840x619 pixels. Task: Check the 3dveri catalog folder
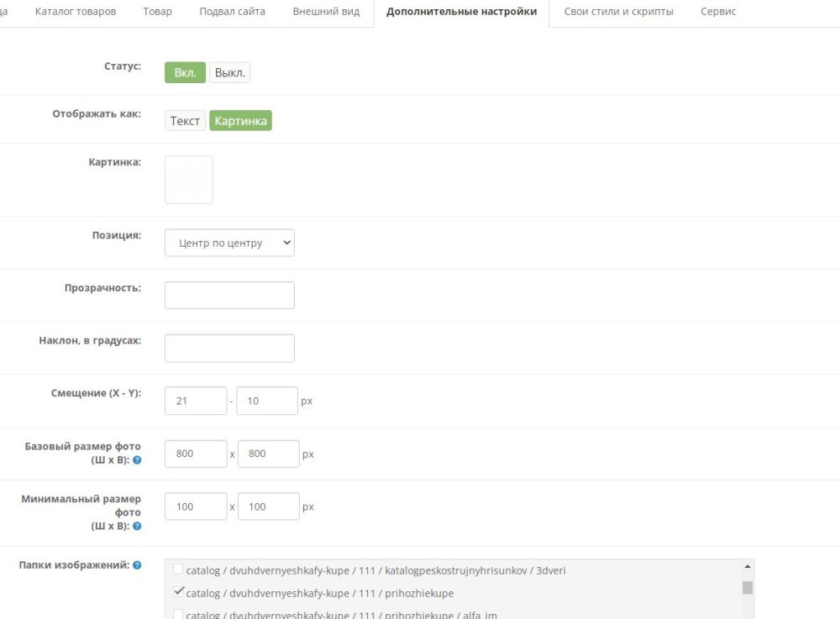coord(177,569)
